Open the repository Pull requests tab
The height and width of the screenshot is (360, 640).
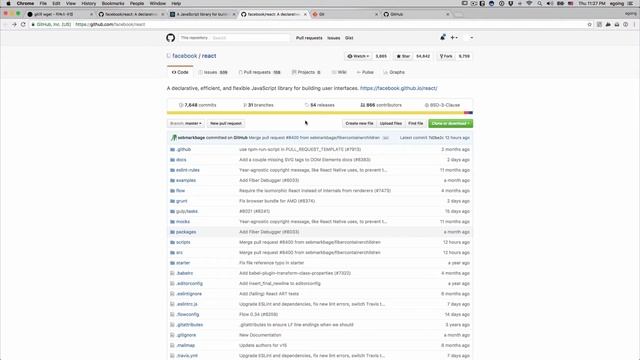(260, 72)
